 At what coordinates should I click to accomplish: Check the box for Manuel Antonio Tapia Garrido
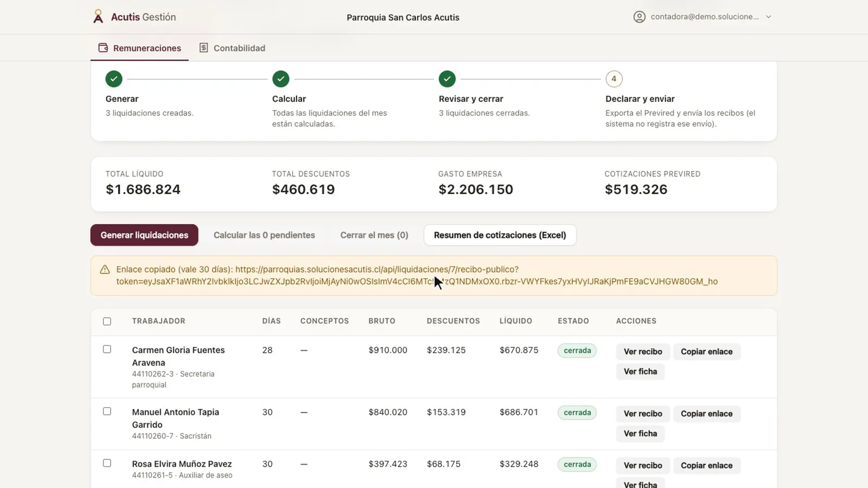pyautogui.click(x=107, y=412)
